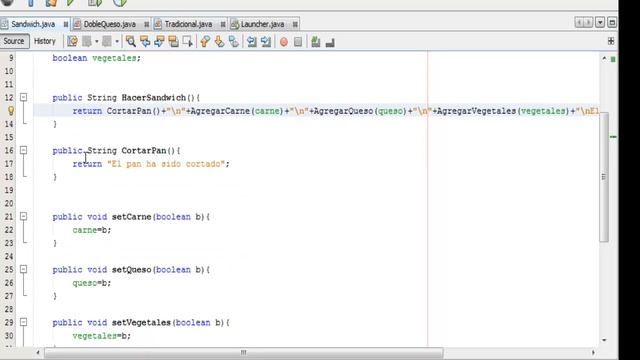Click the vertical scrollbar down arrow
Viewport: 640px width, 360px height.
pyautogui.click(x=604, y=340)
